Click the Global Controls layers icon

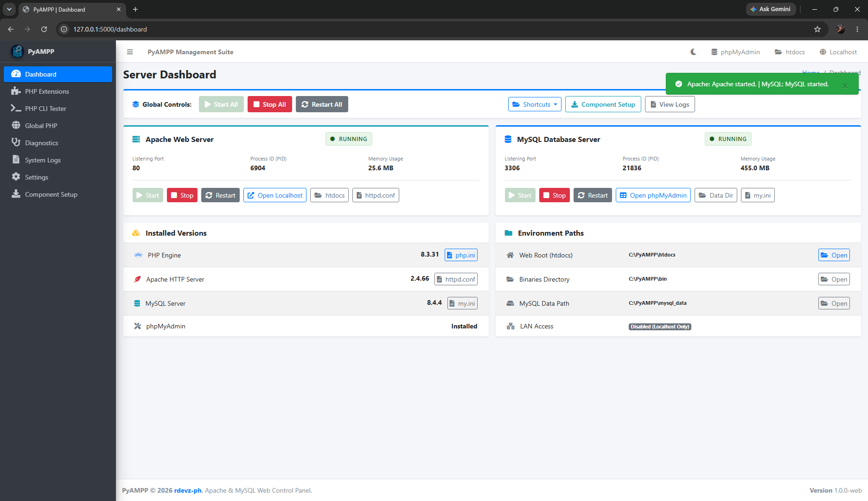(135, 104)
